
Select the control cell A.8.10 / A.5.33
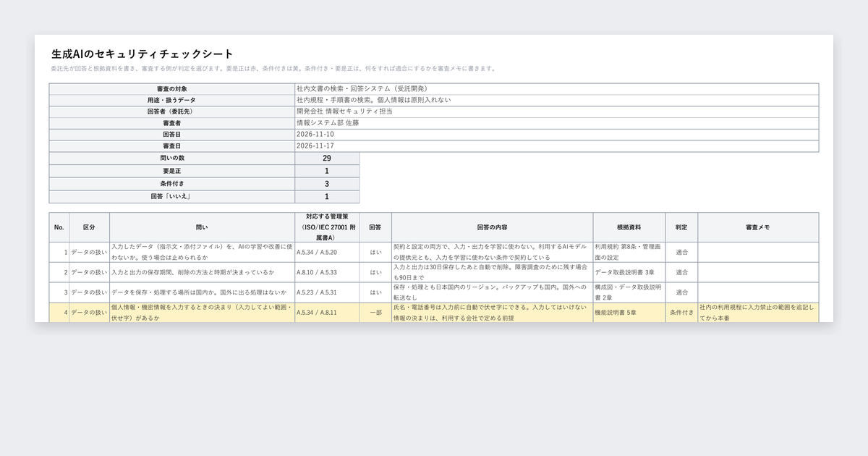327,272
